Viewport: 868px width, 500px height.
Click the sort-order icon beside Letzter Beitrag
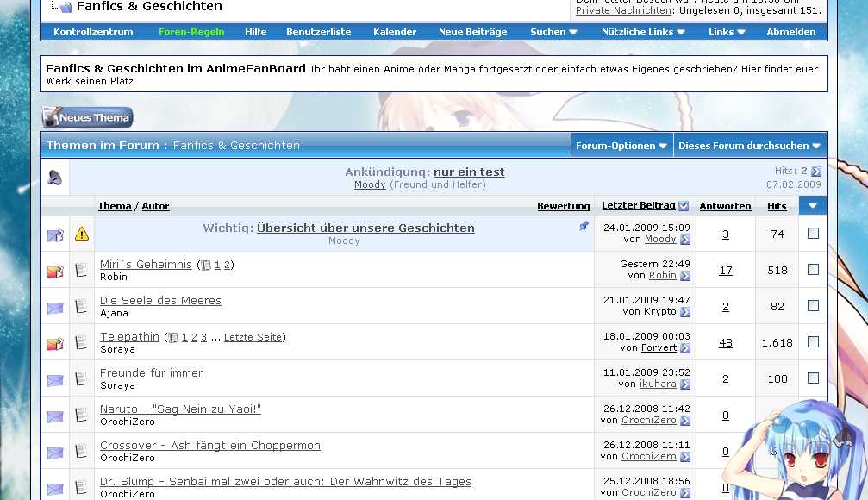(x=684, y=206)
